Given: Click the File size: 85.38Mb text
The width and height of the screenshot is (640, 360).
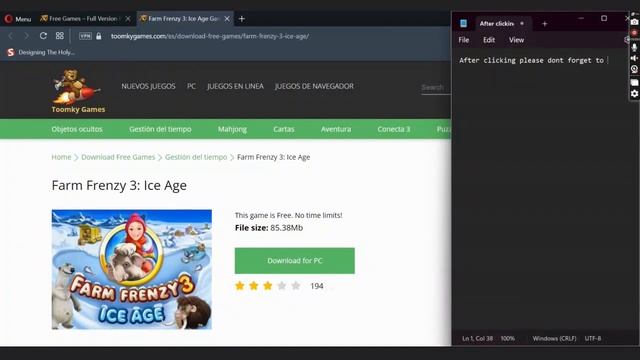Looking at the screenshot, I should [x=269, y=228].
